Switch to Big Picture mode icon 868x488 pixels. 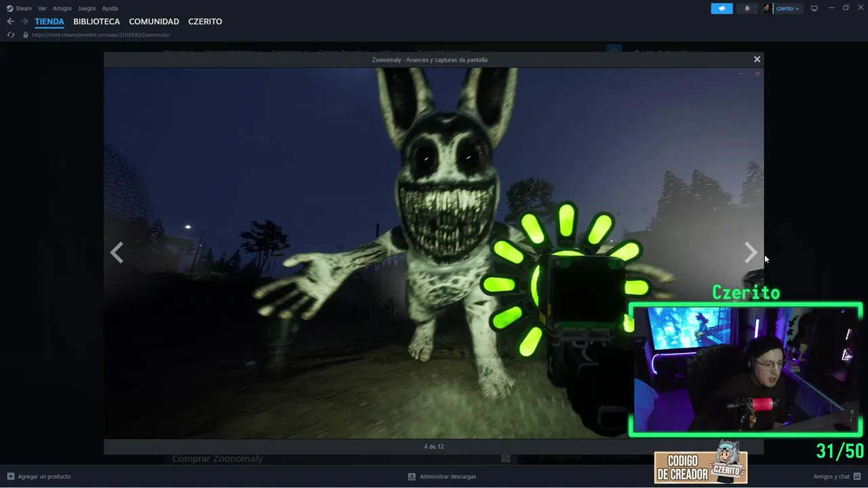tap(814, 9)
